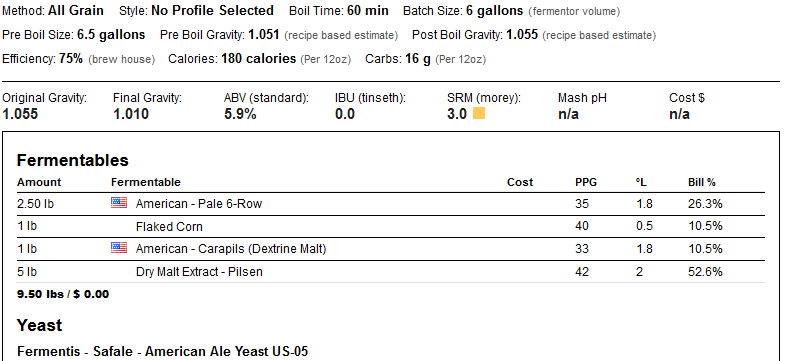Click the US flag beside Carapils

(x=119, y=248)
